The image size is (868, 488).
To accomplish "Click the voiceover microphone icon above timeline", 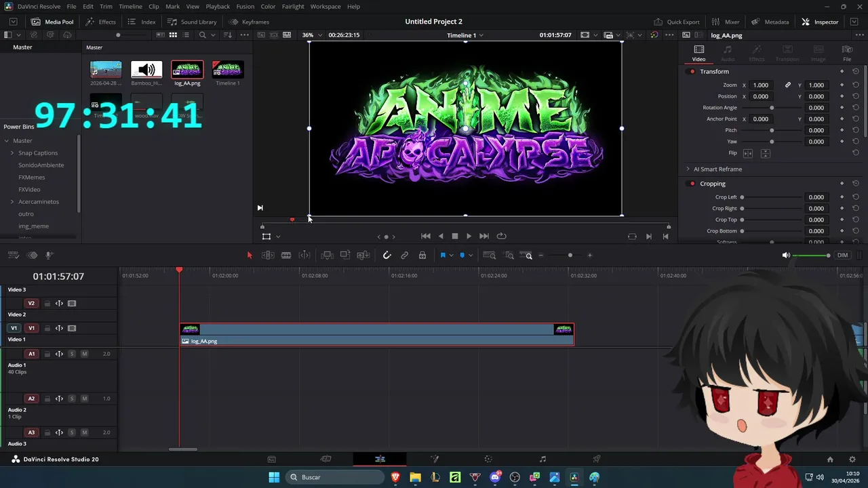I will [49, 256].
